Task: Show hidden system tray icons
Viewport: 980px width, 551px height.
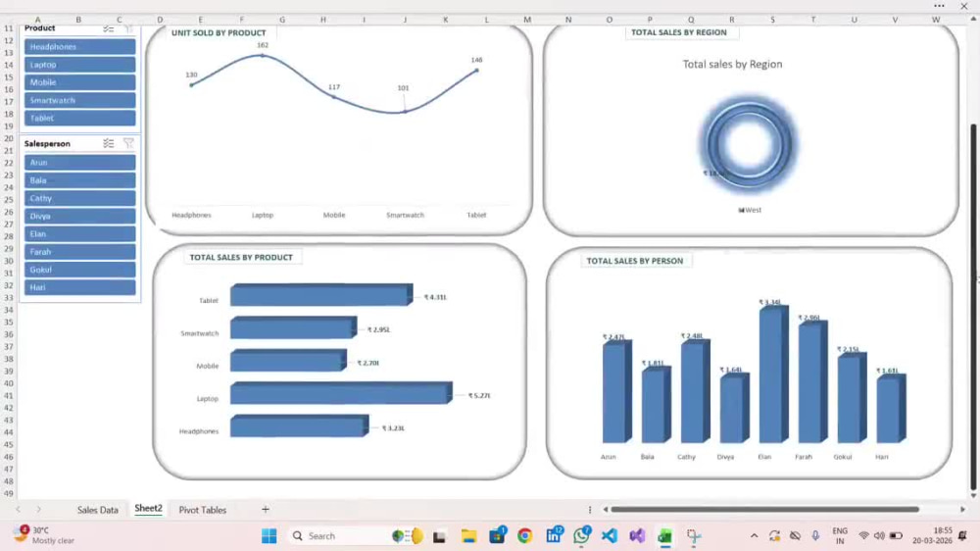Action: [755, 536]
